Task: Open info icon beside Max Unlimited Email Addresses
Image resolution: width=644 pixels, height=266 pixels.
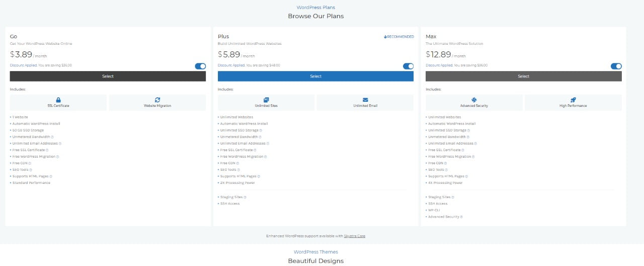Action: coord(475,143)
